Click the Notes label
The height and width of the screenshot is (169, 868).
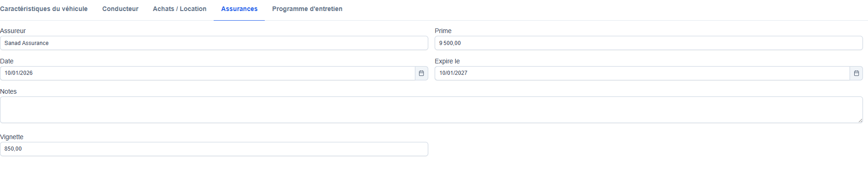[x=8, y=91]
